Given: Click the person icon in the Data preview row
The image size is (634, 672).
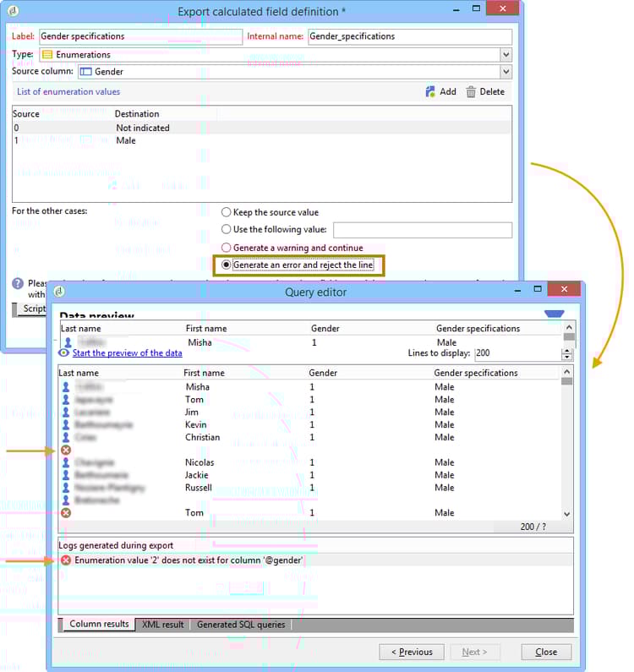Looking at the screenshot, I should [x=68, y=342].
